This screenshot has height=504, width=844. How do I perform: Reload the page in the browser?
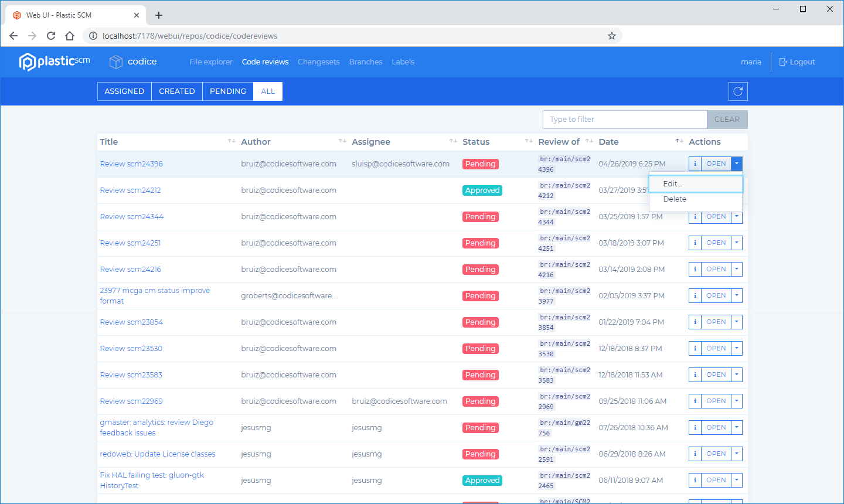pyautogui.click(x=51, y=36)
